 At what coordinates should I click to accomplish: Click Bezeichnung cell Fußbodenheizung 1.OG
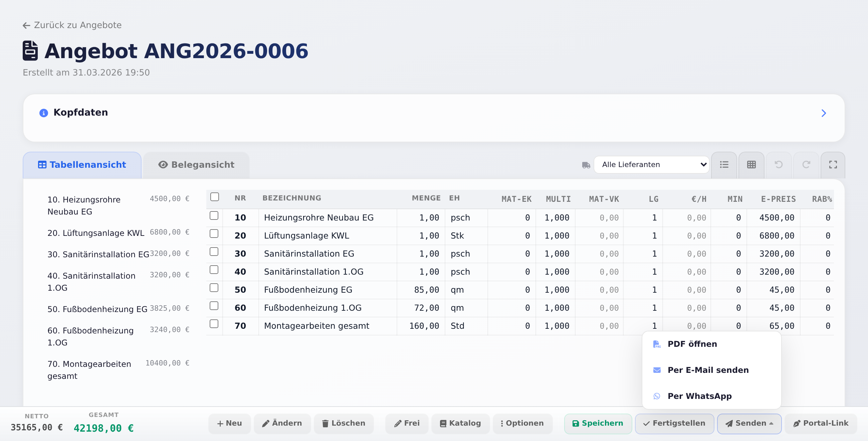(328, 308)
